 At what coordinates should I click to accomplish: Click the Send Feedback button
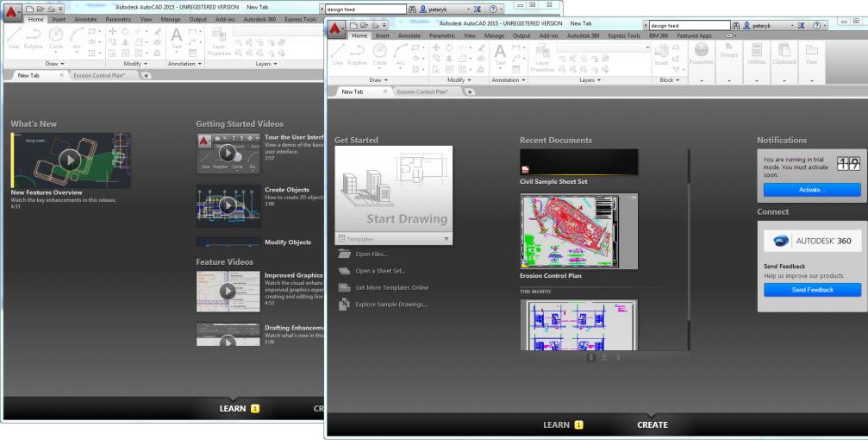812,290
